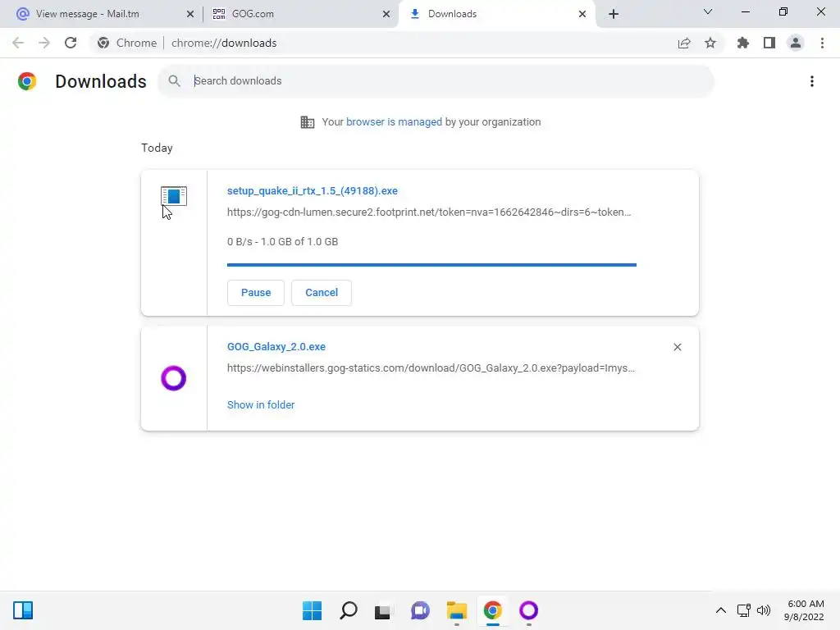Bookmark this page with the star icon

(710, 43)
